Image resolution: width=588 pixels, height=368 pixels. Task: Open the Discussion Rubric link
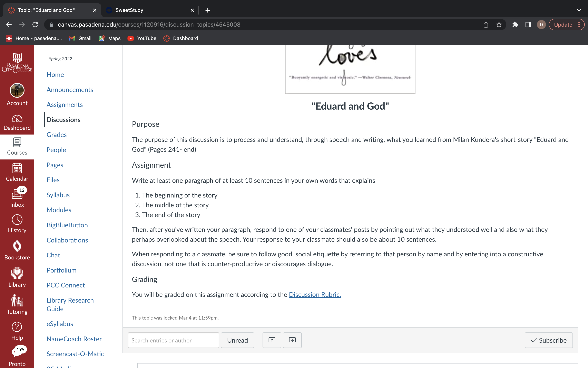[315, 294]
